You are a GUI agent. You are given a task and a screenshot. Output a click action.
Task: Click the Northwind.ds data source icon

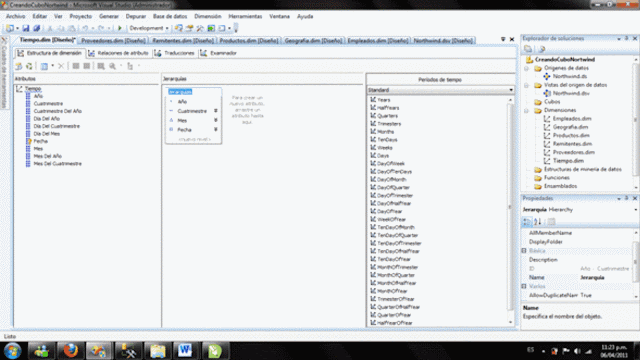tap(547, 76)
